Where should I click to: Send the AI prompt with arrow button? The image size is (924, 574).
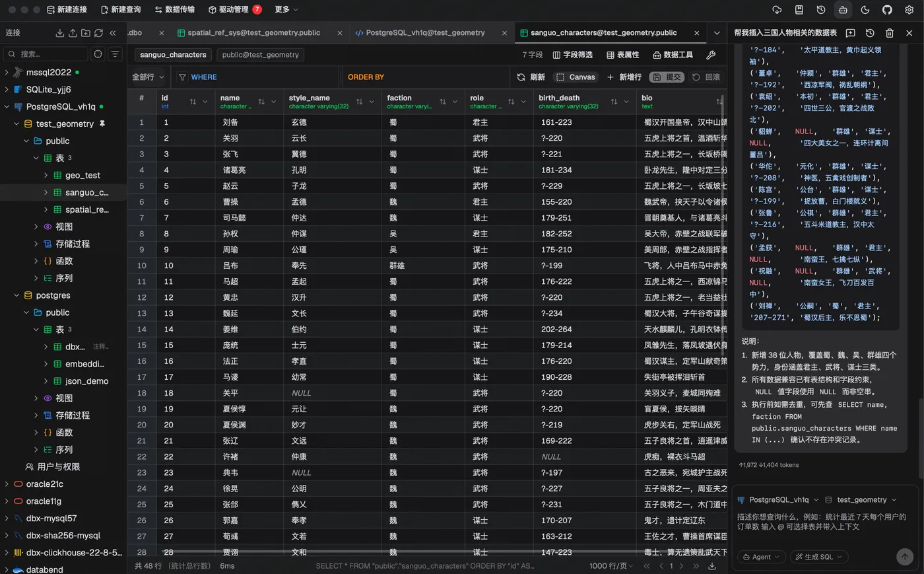[x=905, y=557]
